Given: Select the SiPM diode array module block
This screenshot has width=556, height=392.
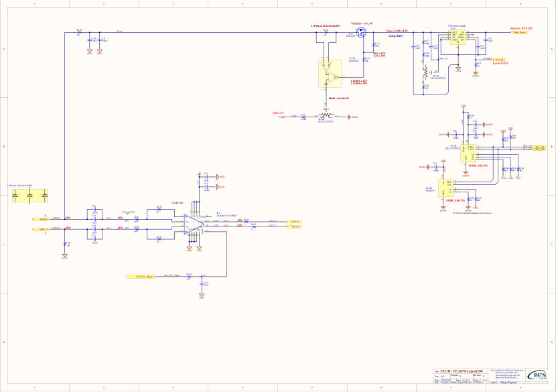Looking at the screenshot, I should (x=29, y=196).
